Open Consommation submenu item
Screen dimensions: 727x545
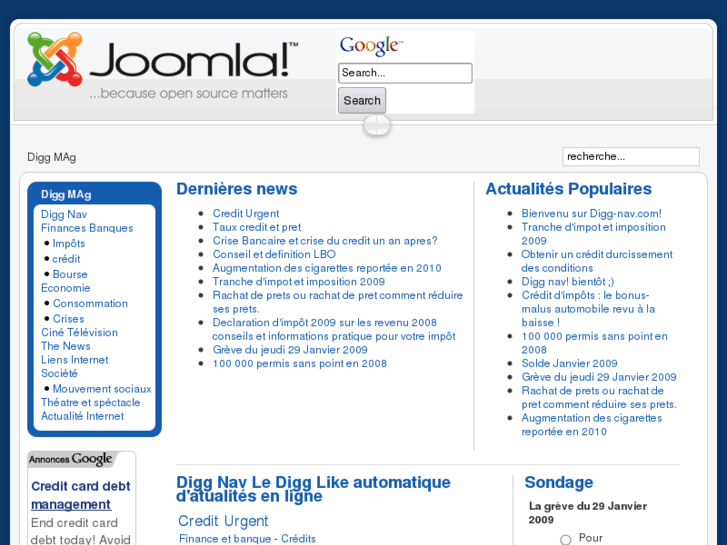point(90,303)
